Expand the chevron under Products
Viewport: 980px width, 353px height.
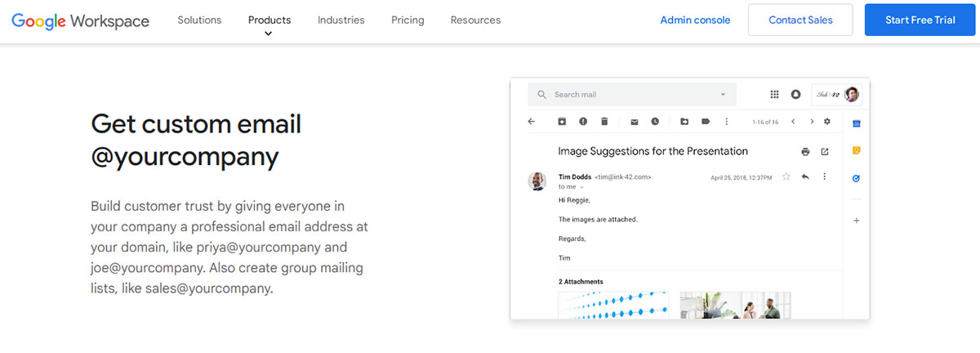tap(269, 34)
